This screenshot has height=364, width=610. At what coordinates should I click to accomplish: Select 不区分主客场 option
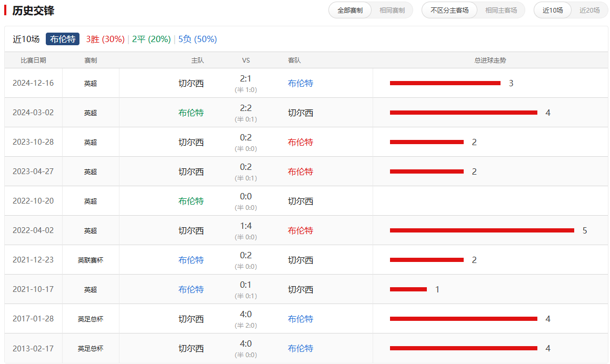449,11
